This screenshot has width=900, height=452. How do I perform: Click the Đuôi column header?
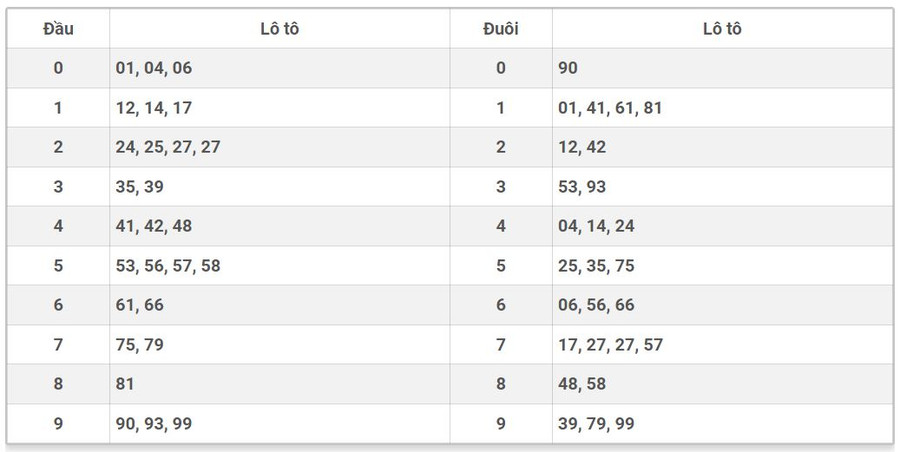point(501,29)
